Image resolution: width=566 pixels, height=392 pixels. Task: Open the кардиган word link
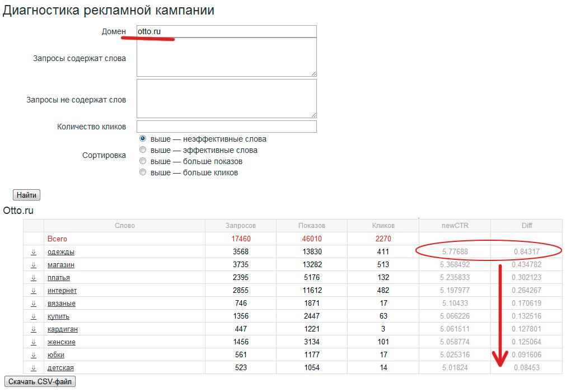pos(63,329)
